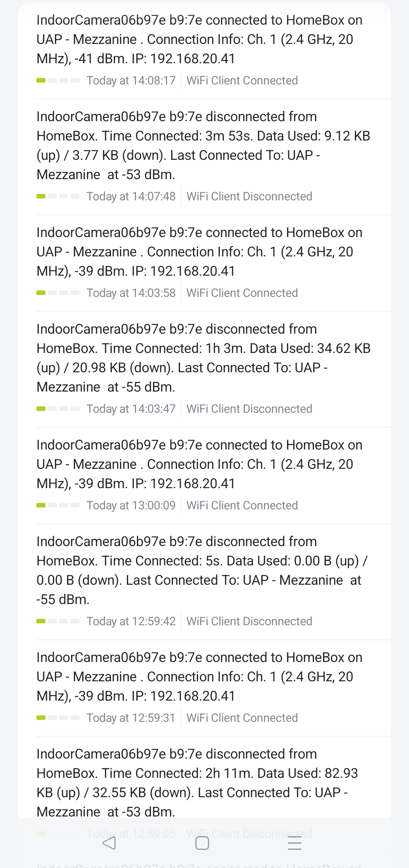Tap signal indicator beside 14:08:17 timestamp
409x868 pixels.
tap(58, 80)
